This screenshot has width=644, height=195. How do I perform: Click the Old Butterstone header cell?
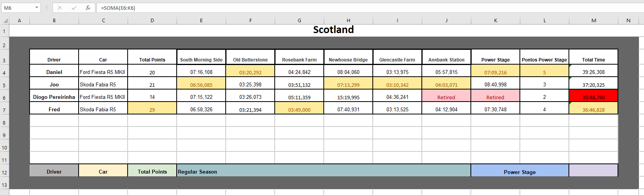click(250, 57)
